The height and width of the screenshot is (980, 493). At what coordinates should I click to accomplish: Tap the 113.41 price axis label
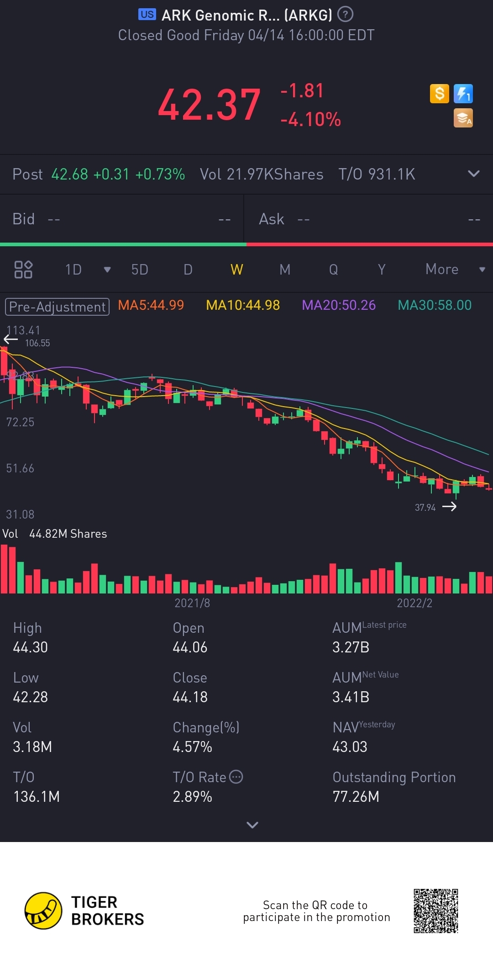click(23, 330)
